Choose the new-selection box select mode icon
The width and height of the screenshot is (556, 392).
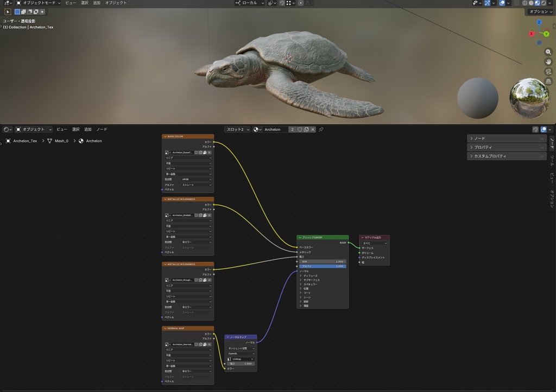17,12
